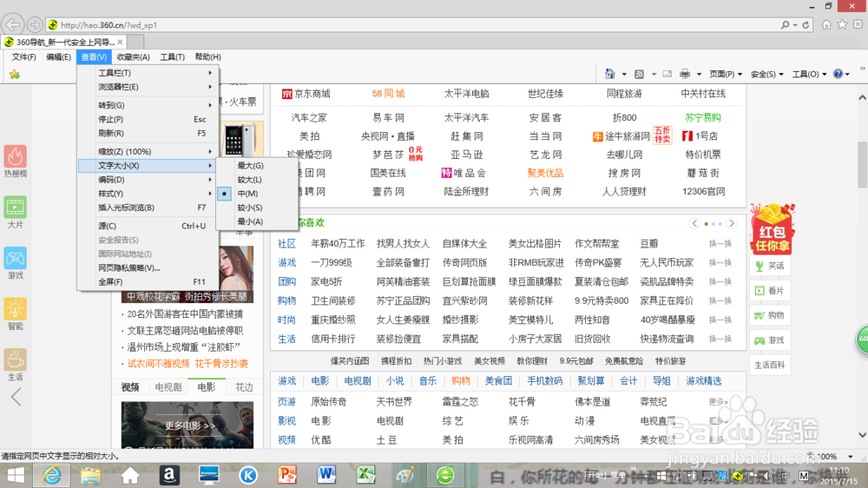Expand the 缩放(Z) (100%) submenu
Image resolution: width=868 pixels, height=488 pixels.
coord(148,151)
